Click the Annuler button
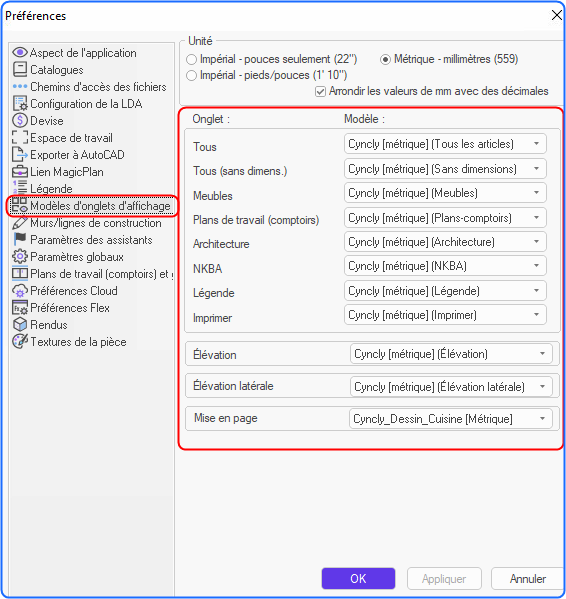This screenshot has height=599, width=566. point(528,578)
